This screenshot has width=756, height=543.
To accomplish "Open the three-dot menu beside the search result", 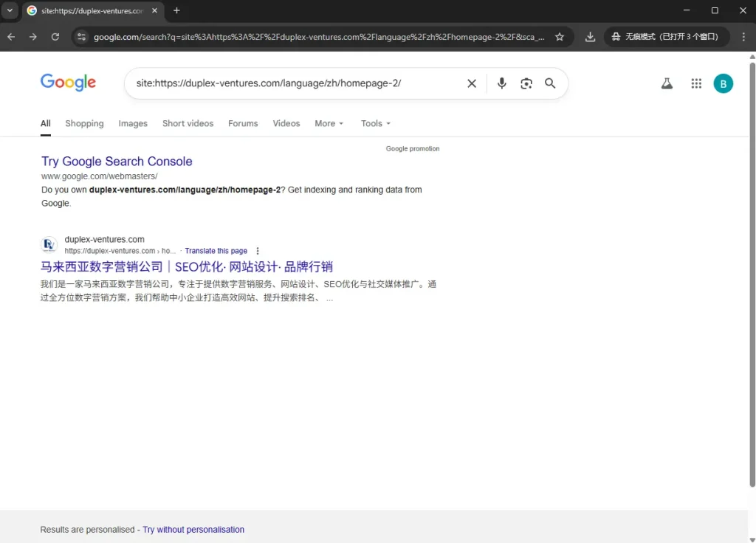I will tap(257, 251).
